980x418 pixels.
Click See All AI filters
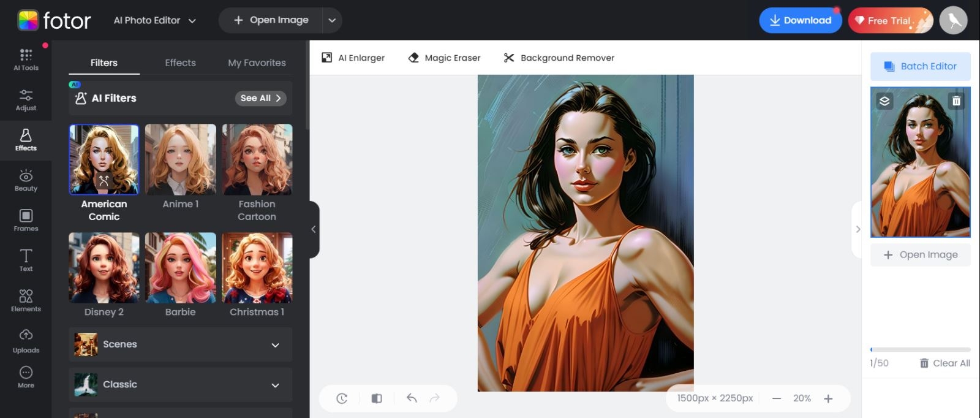click(x=260, y=98)
